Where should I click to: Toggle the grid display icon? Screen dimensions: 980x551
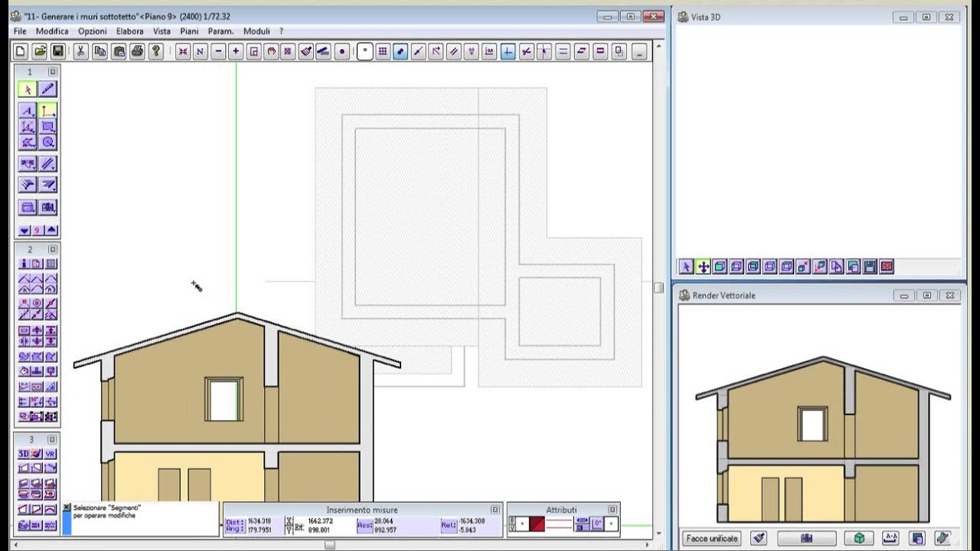point(383,51)
